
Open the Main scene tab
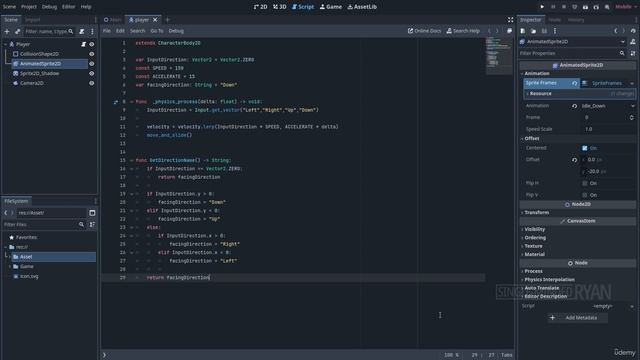[x=113, y=20]
